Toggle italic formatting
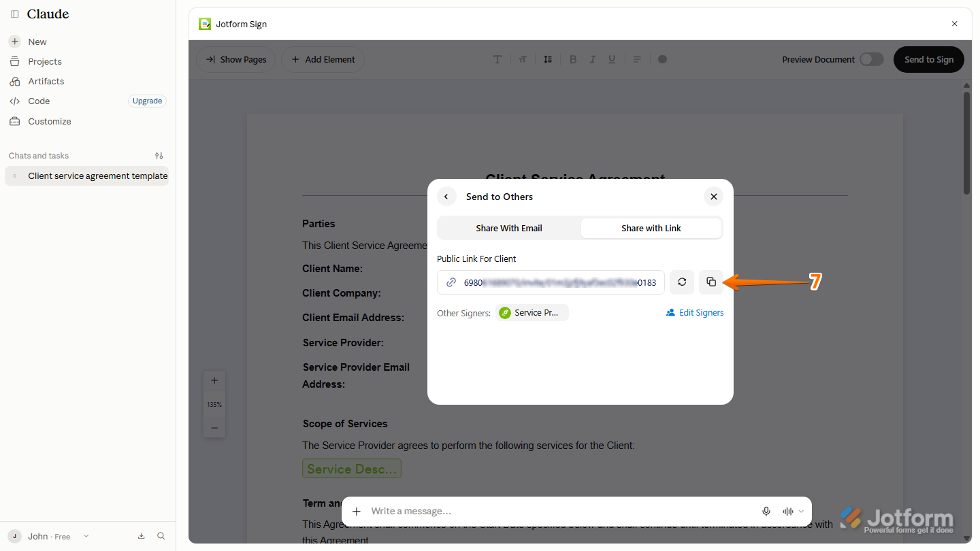 click(x=593, y=59)
